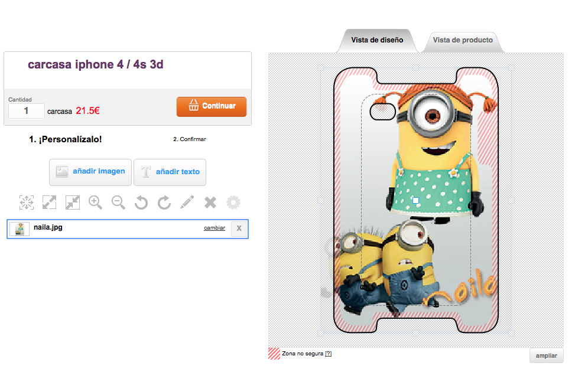Screen dimensions: 575x392
Task: Click the shrink image icon
Action: [72, 202]
